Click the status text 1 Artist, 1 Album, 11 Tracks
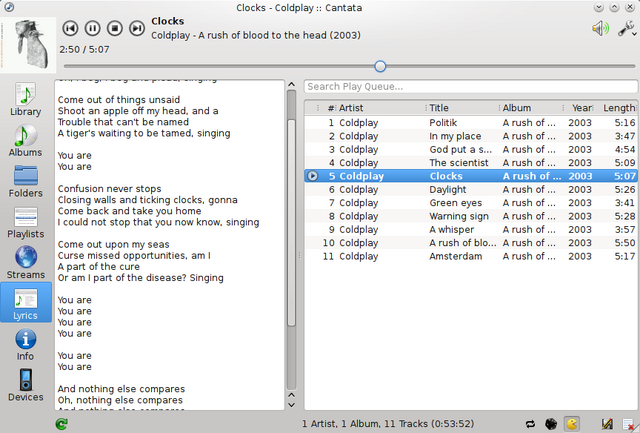This screenshot has height=433, width=640. 388,424
